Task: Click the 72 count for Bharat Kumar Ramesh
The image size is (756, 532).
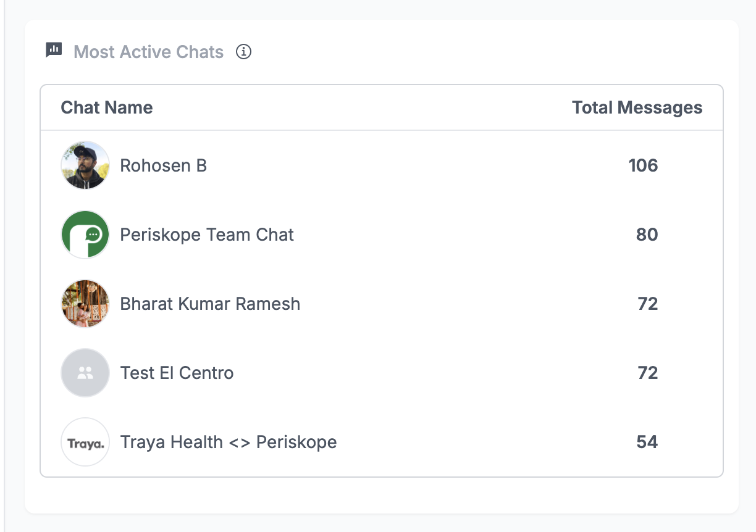Action: pyautogui.click(x=647, y=304)
